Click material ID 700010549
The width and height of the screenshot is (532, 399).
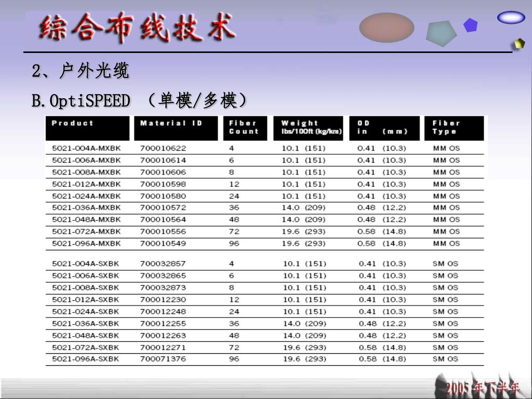pos(163,244)
